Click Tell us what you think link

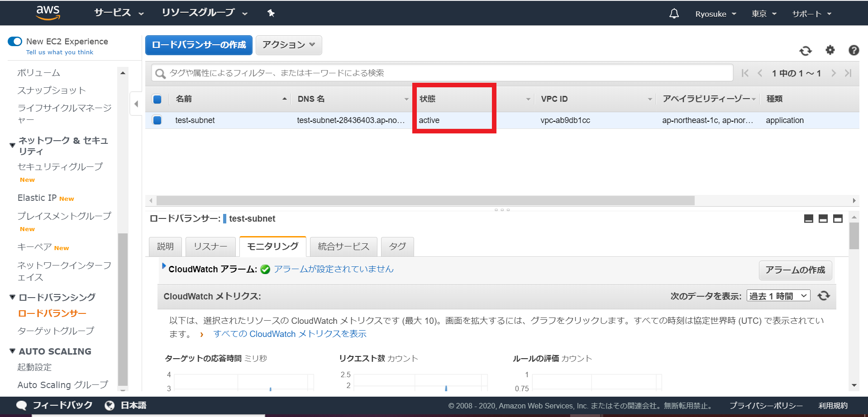pyautogui.click(x=60, y=52)
